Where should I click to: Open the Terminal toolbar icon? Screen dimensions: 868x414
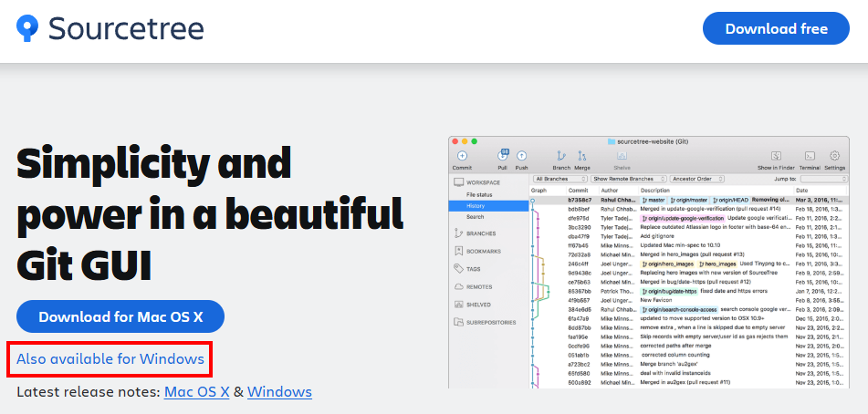[x=810, y=157]
